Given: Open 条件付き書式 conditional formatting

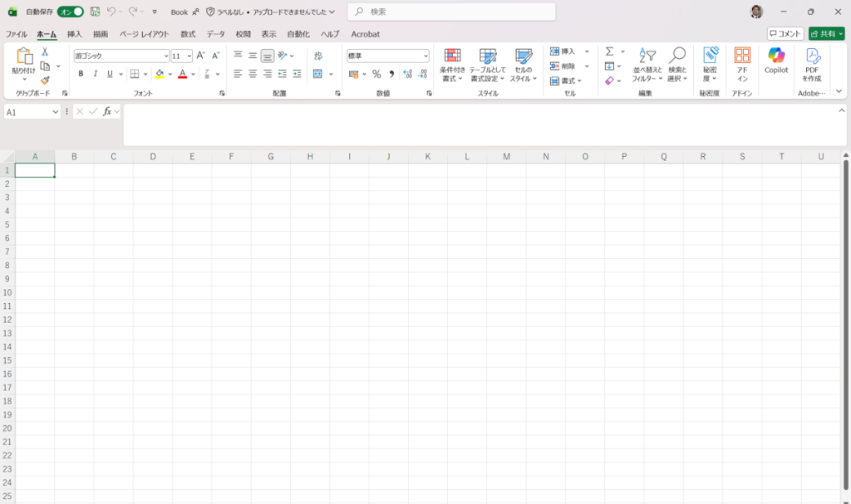Looking at the screenshot, I should pos(452,64).
